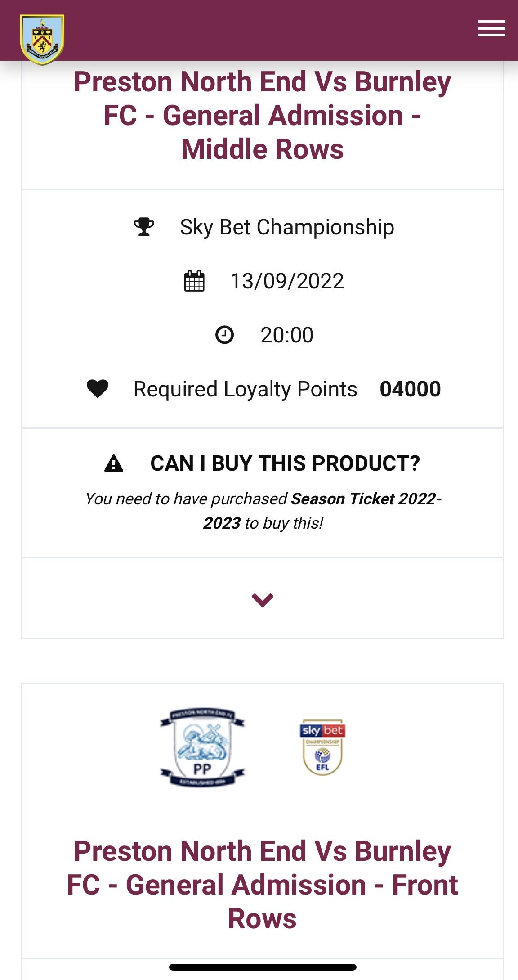Image resolution: width=518 pixels, height=980 pixels.
Task: Click the 04000 loyalty points value
Action: (x=410, y=389)
